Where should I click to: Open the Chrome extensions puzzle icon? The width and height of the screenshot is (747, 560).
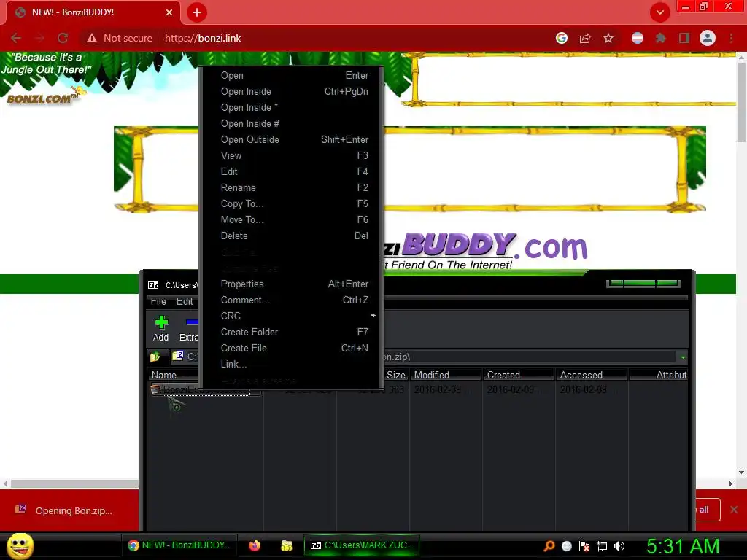click(x=661, y=38)
